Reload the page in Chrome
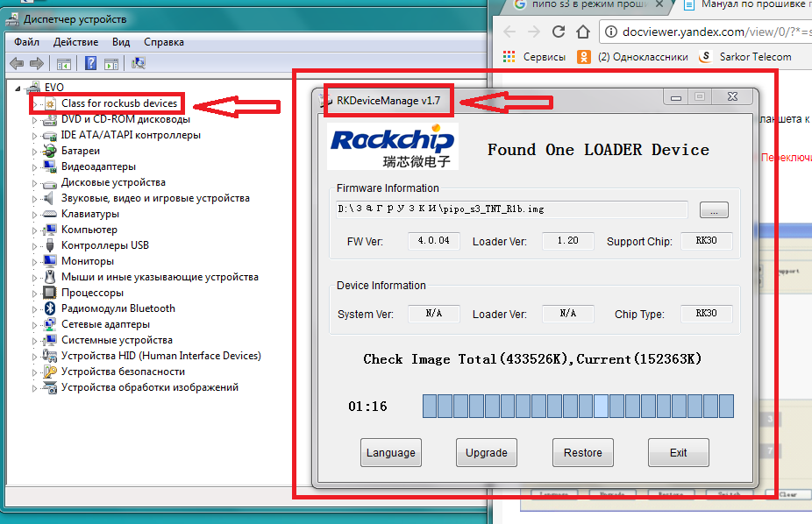The image size is (812, 524). tap(558, 32)
